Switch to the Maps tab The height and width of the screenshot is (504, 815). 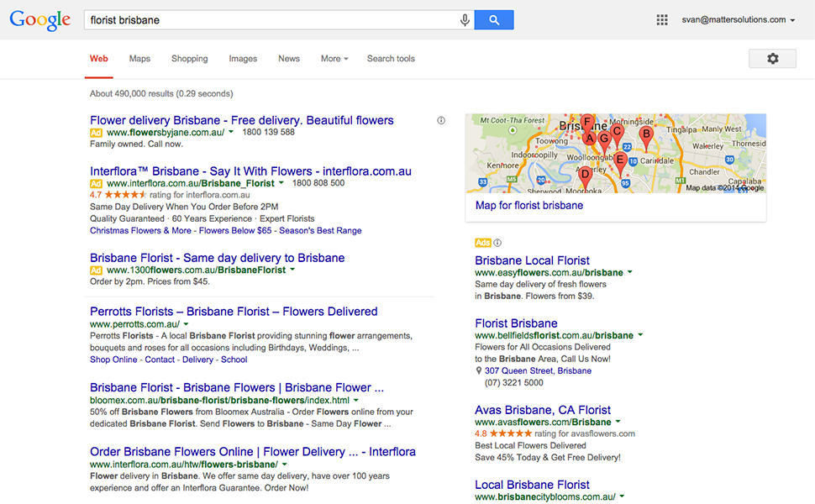click(139, 59)
